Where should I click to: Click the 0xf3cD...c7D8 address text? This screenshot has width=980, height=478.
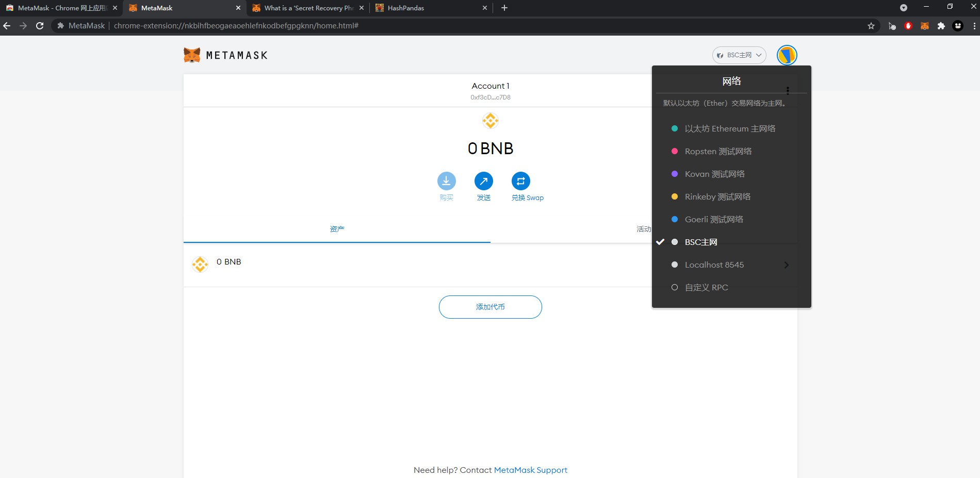point(491,97)
